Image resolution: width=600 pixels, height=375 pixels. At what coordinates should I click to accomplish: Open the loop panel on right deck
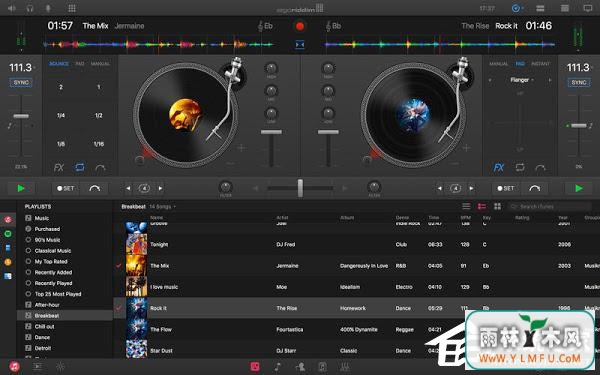520,167
